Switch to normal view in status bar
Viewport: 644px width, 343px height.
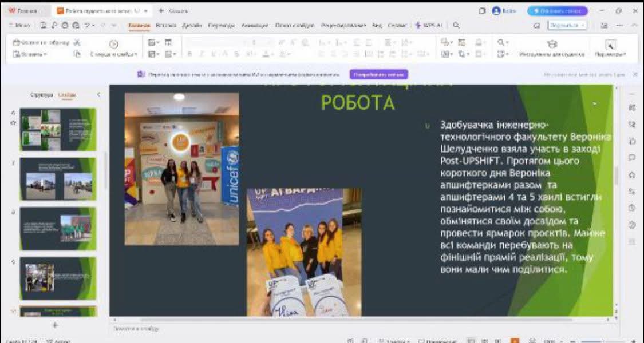(x=471, y=341)
